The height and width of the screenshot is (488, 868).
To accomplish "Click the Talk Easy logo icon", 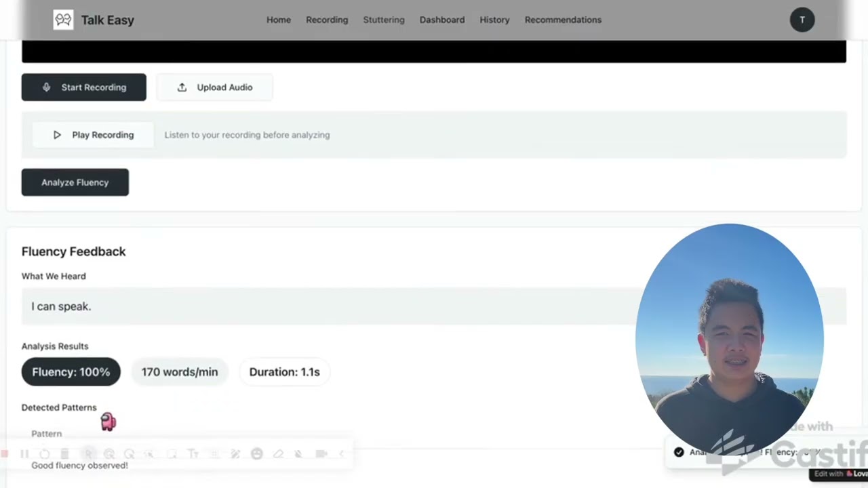I will 63,20.
